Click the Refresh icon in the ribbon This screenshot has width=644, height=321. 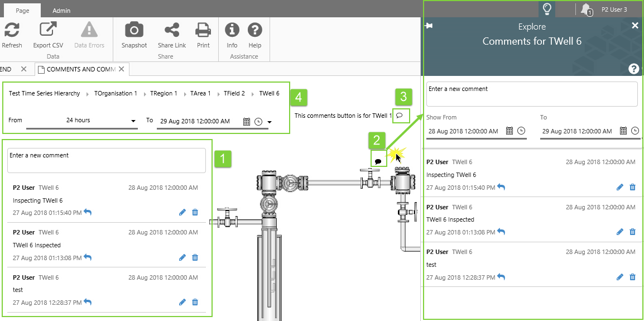[12, 30]
